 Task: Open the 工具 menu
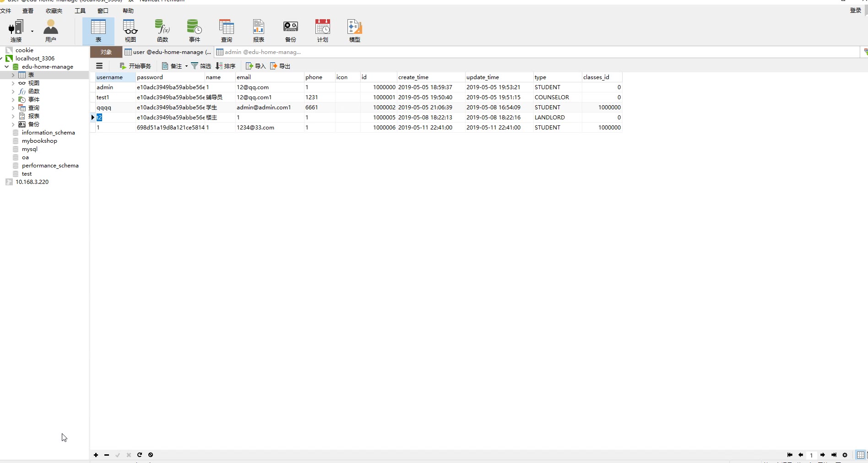80,11
